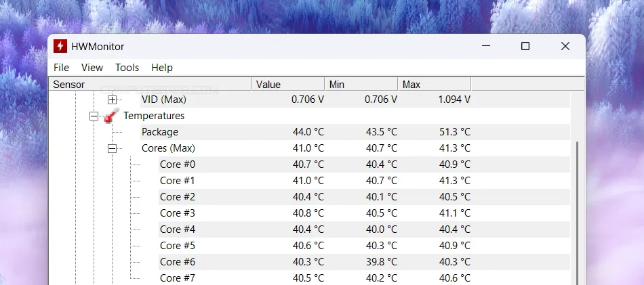The image size is (644, 285).
Task: Click Core #2 min value 40.1 °C
Action: tap(382, 197)
